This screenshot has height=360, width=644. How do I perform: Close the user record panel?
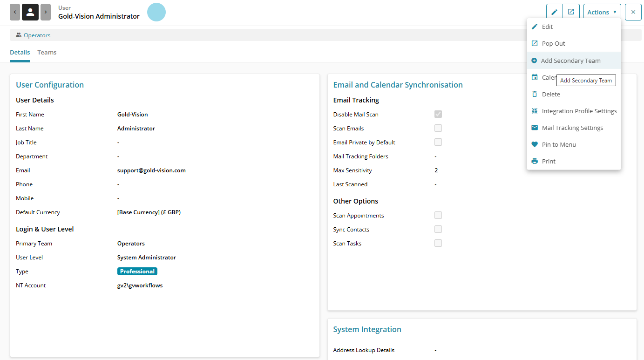tap(633, 12)
